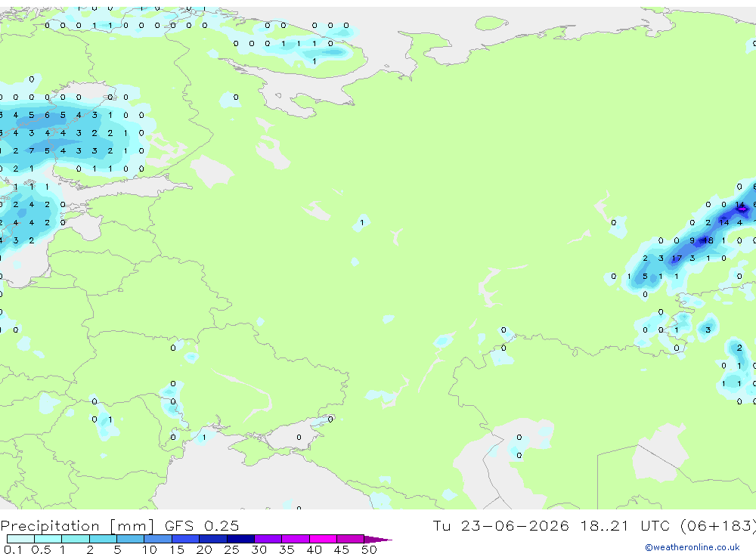Image resolution: width=756 pixels, height=554 pixels.
Task: Click the legend tick label '30'
Action: click(259, 549)
